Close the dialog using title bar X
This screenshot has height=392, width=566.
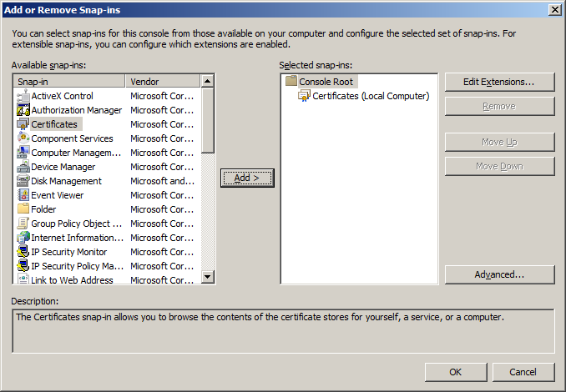point(554,8)
